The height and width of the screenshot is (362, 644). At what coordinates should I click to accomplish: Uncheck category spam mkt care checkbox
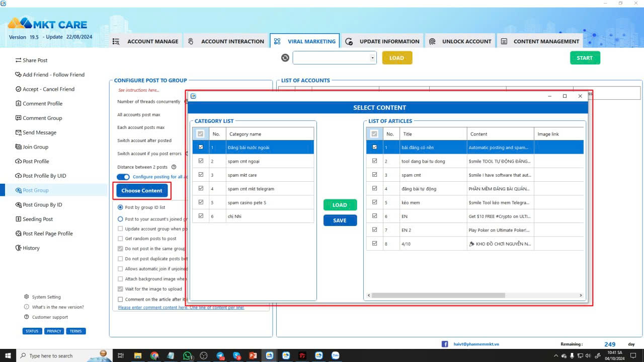click(x=201, y=175)
